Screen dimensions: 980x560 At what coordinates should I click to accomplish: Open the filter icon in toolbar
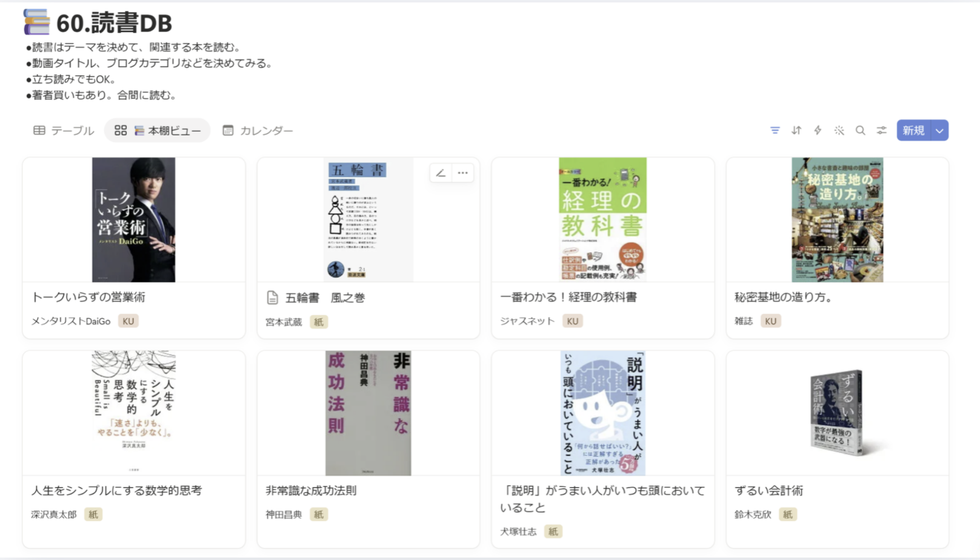pyautogui.click(x=775, y=130)
